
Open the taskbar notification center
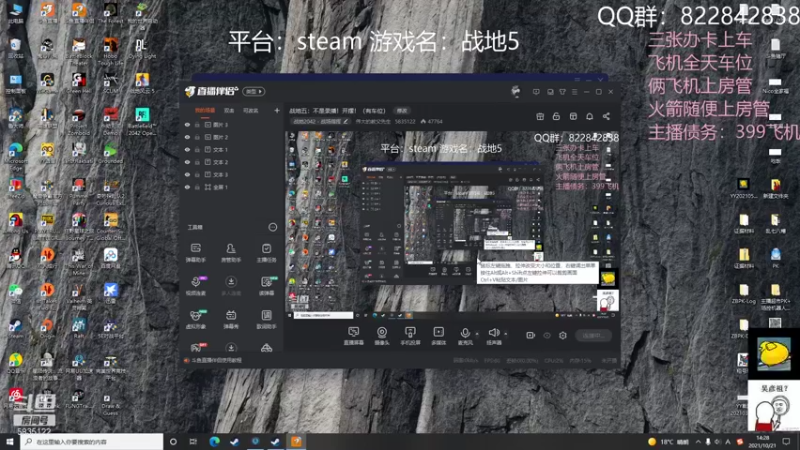click(786, 441)
